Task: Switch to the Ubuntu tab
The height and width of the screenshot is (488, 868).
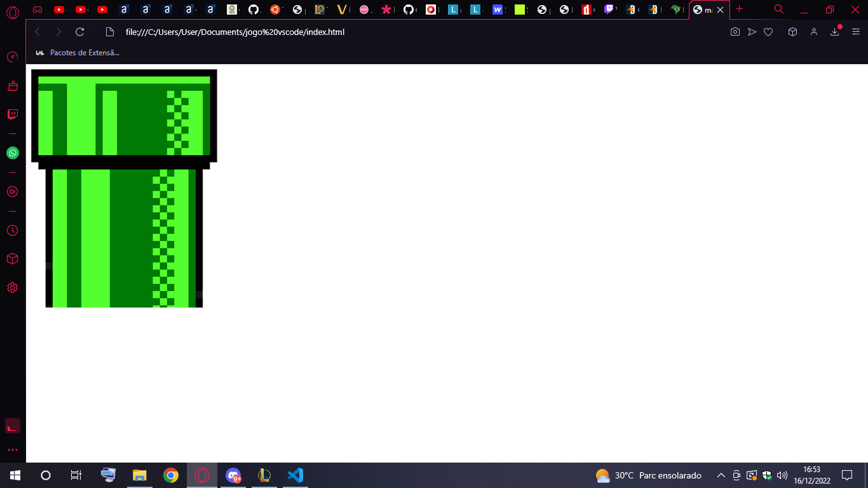Action: [275, 10]
